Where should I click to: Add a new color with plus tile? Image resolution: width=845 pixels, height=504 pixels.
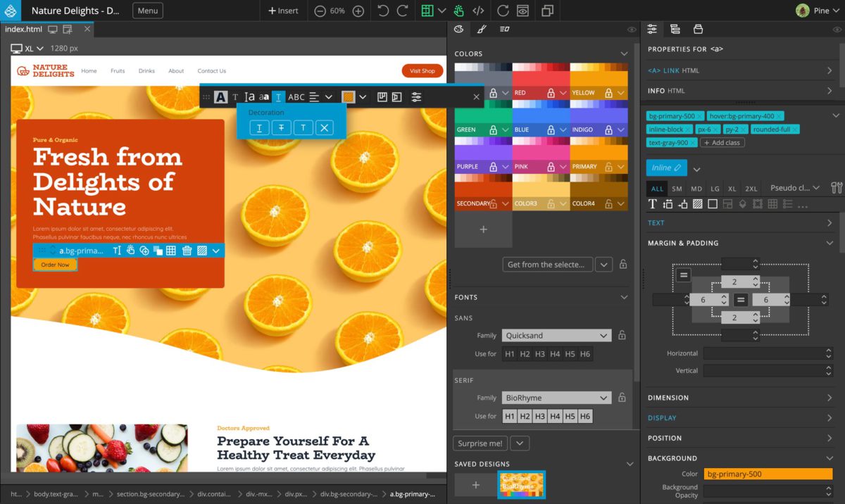point(483,229)
